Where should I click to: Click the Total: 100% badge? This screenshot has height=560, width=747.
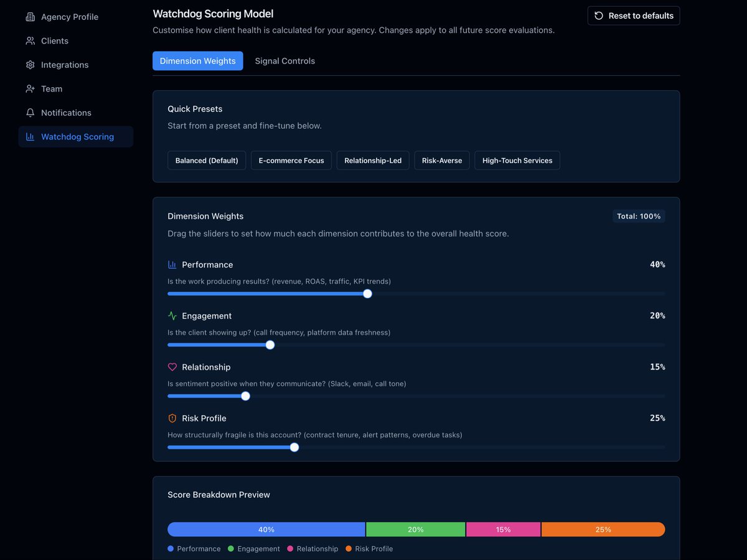[x=639, y=217]
